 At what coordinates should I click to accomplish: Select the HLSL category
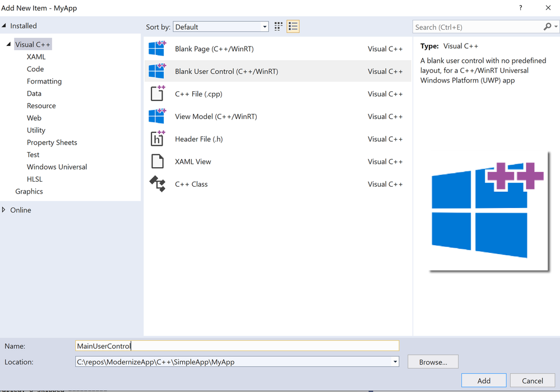coord(35,179)
